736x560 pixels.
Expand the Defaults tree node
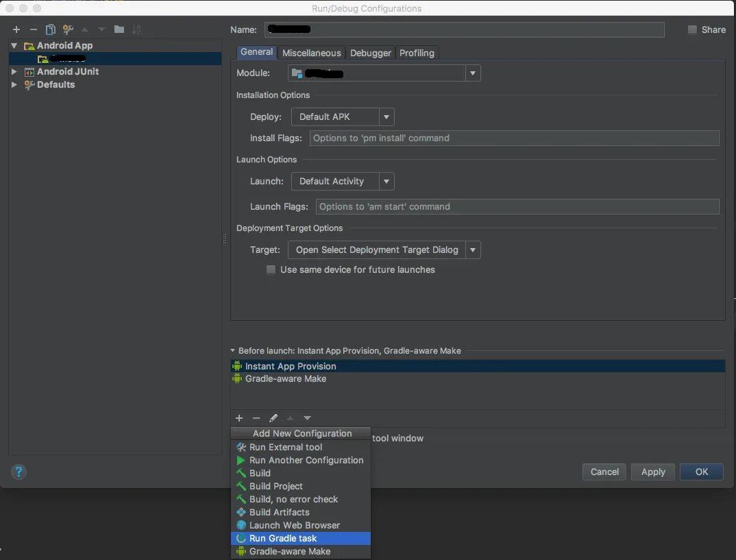tap(14, 84)
